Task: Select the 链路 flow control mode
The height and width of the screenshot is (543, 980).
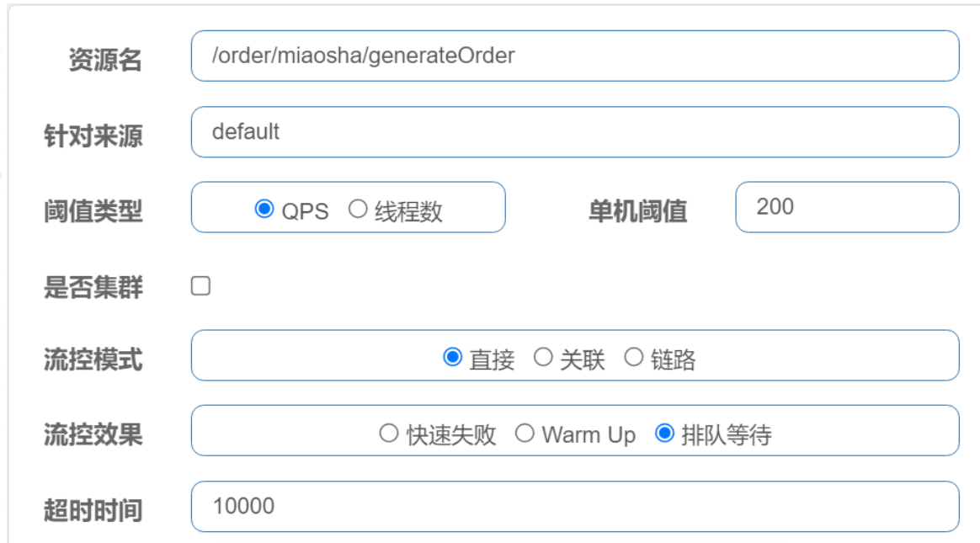Action: coord(634,358)
